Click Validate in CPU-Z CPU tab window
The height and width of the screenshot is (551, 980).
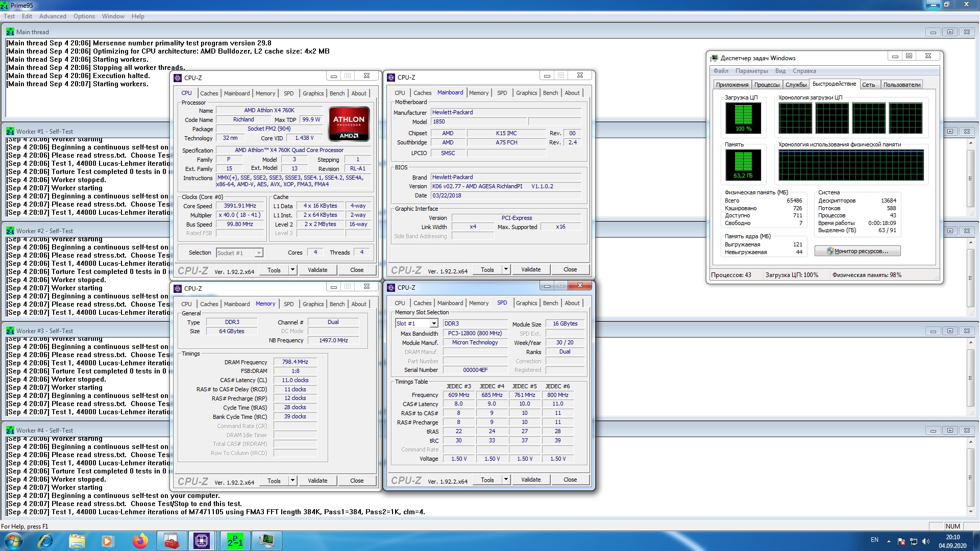click(317, 270)
